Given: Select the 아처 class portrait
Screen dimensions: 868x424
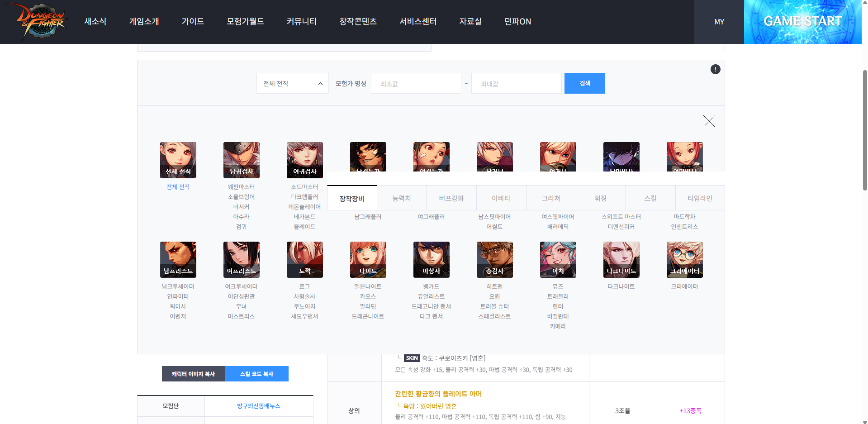Looking at the screenshot, I should click(558, 259).
